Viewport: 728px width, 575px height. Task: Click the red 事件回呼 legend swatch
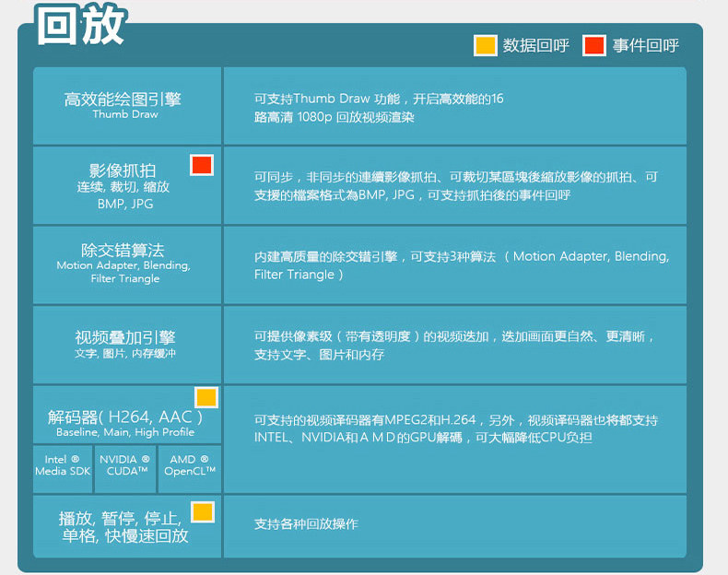pyautogui.click(x=594, y=45)
